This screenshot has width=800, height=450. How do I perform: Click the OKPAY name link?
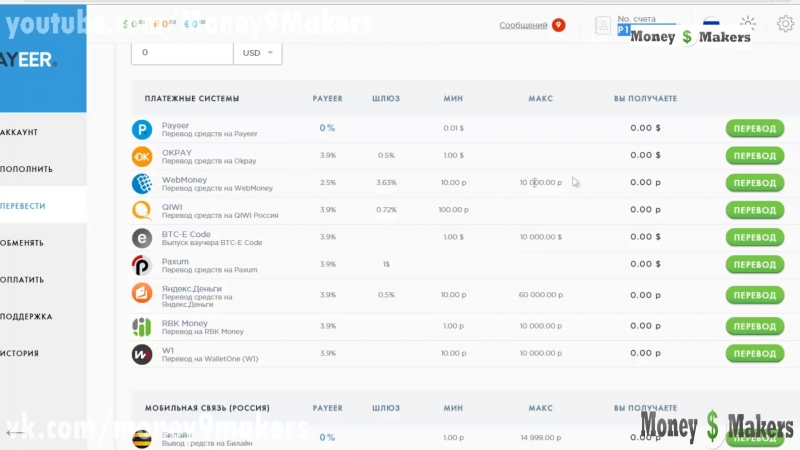(177, 153)
